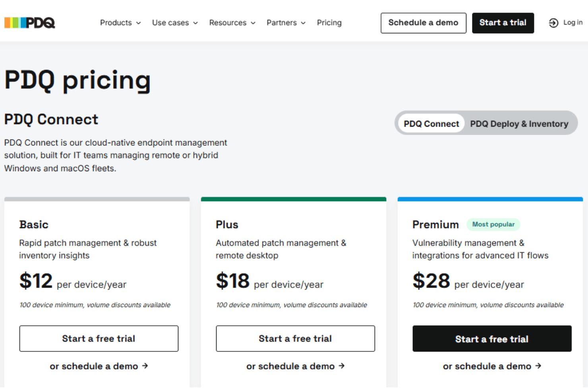Start a free trial for Premium
Screen dimensions: 588x392
point(492,339)
